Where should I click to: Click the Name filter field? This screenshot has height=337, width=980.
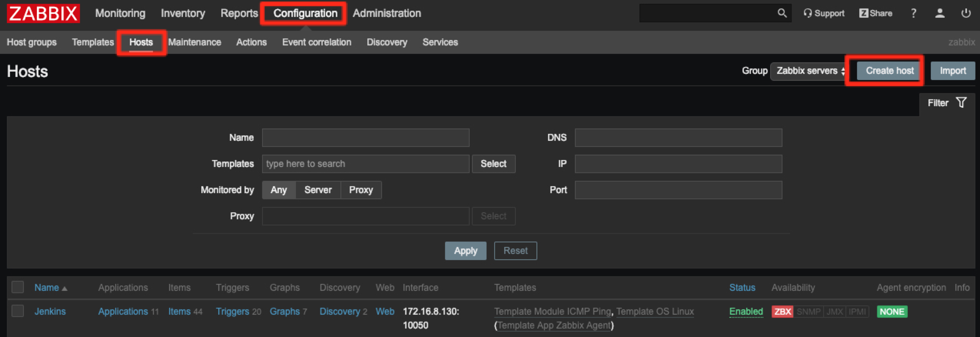click(x=365, y=138)
